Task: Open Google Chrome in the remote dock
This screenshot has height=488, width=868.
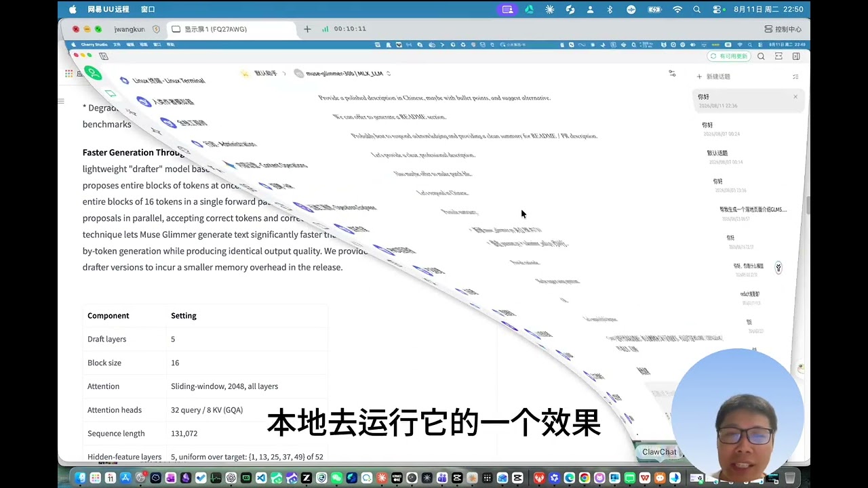Action: click(x=585, y=478)
